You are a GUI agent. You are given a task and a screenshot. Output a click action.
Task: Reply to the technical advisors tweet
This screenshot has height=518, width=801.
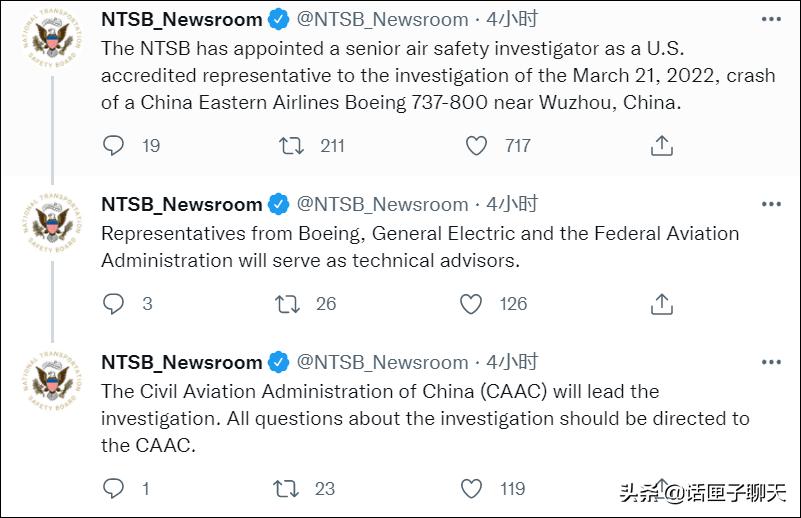tap(113, 303)
